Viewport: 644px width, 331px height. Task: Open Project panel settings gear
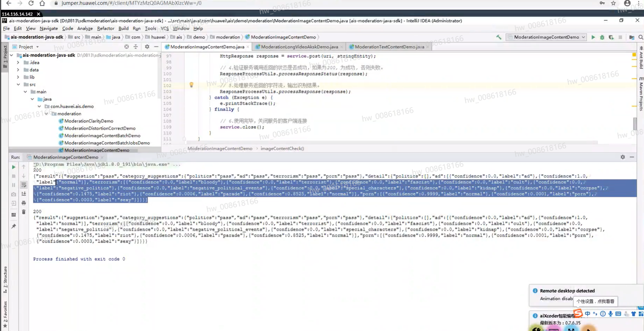pos(147,47)
